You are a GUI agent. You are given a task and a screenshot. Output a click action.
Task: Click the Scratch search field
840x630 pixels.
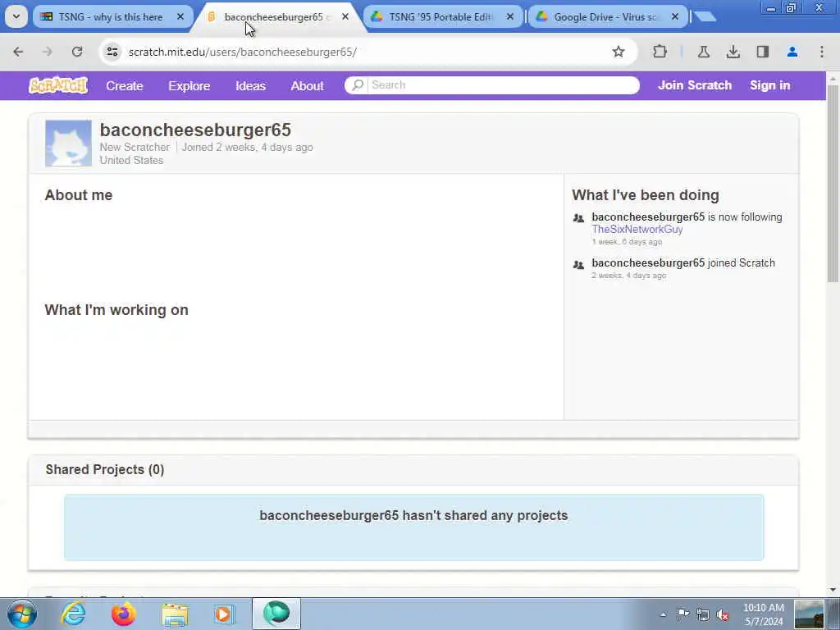492,85
